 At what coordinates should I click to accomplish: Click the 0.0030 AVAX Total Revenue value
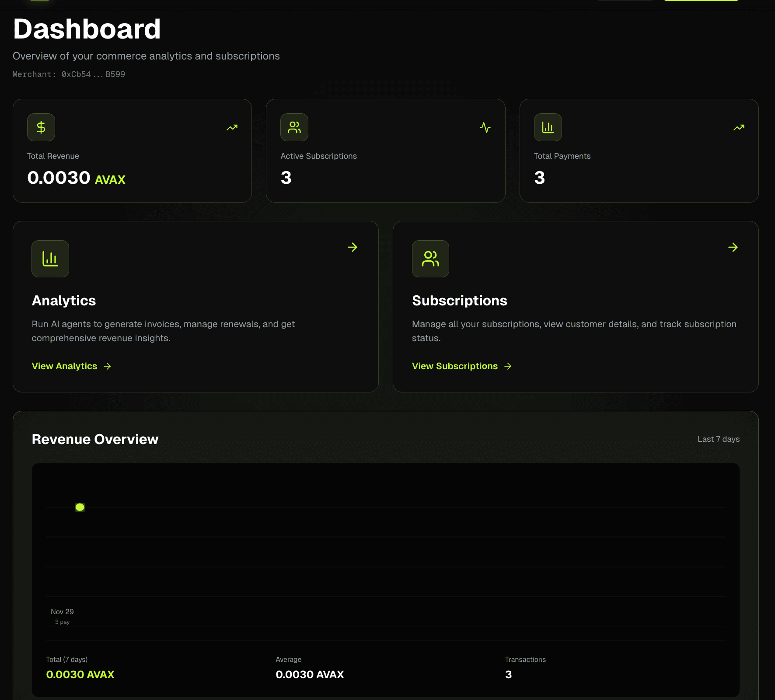[76, 178]
